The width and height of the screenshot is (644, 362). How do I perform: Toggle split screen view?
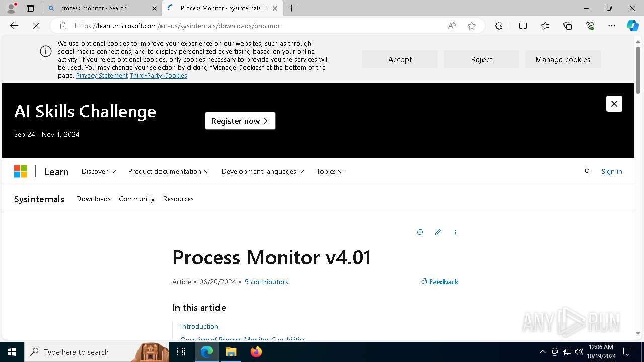point(523,26)
